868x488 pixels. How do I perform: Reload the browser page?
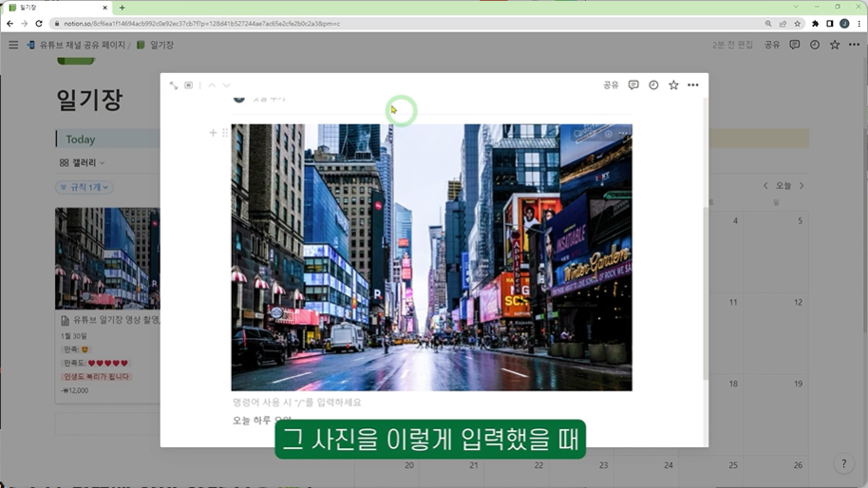tap(39, 23)
